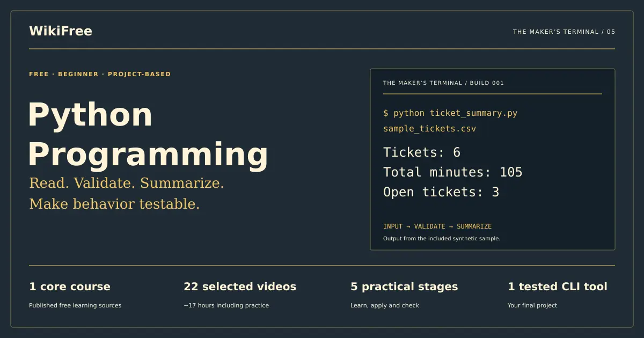
Task: Click 'THE MAKER'S TERMINAL / BUILD 001' panel title
Action: point(443,83)
